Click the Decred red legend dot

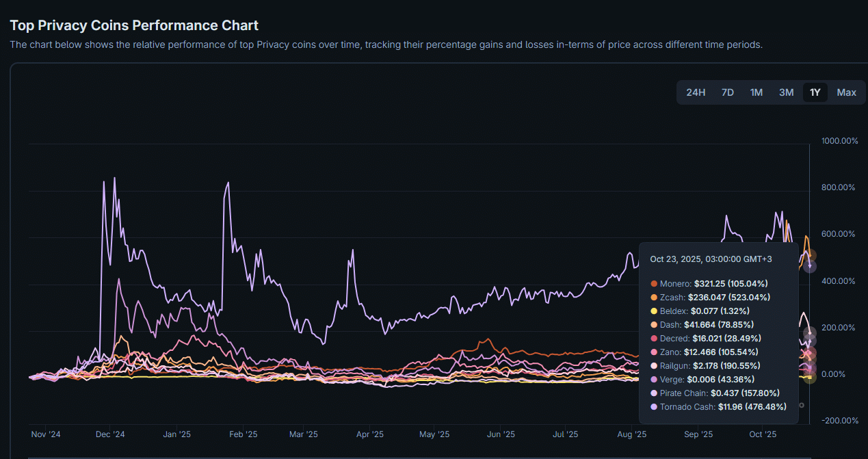(x=654, y=339)
